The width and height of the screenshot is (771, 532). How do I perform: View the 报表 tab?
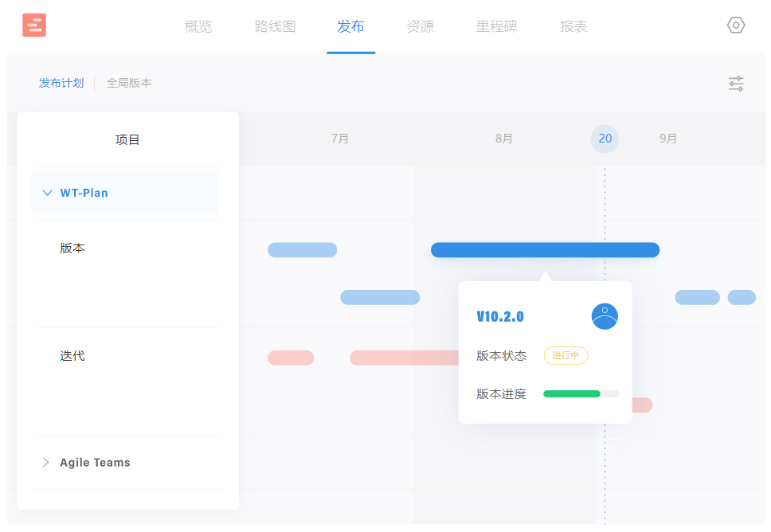(x=573, y=26)
